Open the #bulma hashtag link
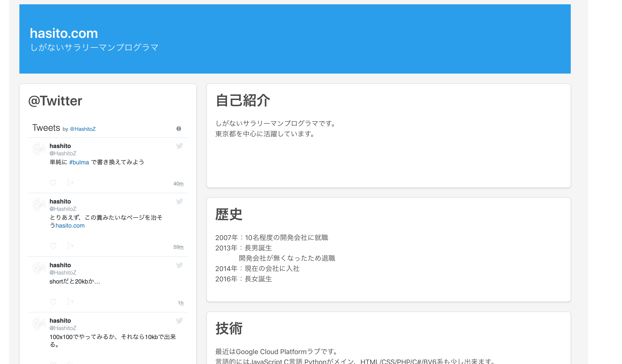The height and width of the screenshot is (364, 622). click(79, 162)
